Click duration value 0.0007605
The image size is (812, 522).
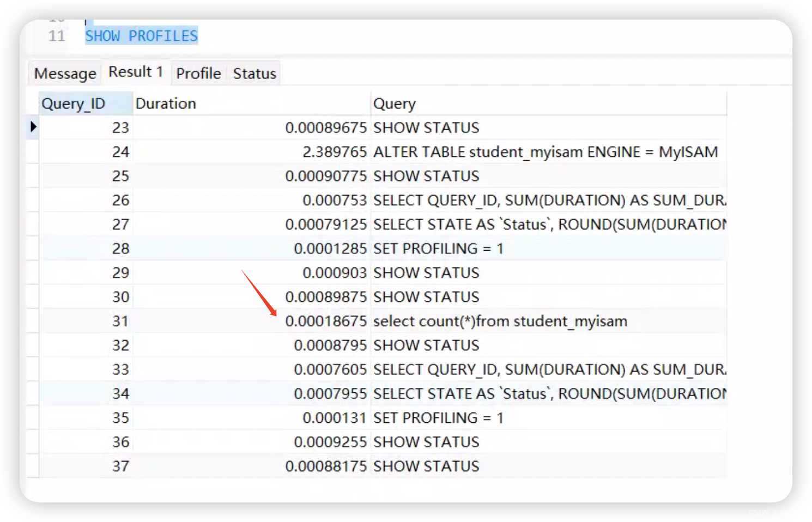pos(330,369)
